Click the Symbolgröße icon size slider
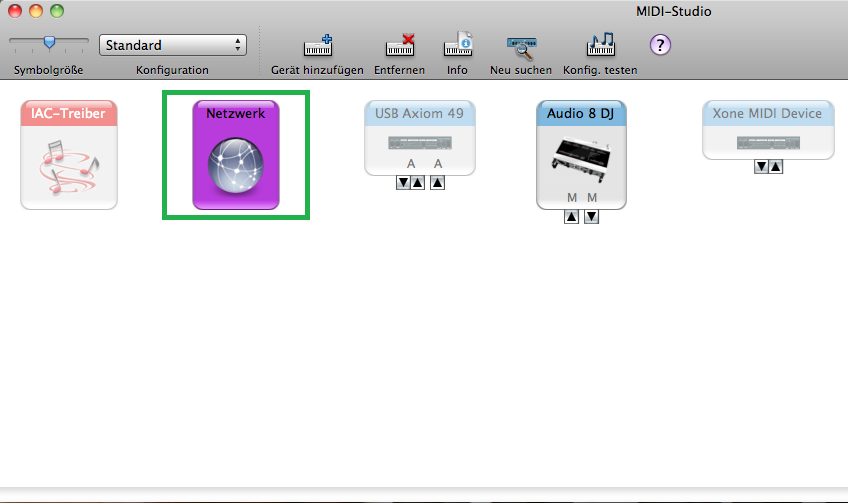 [48, 43]
